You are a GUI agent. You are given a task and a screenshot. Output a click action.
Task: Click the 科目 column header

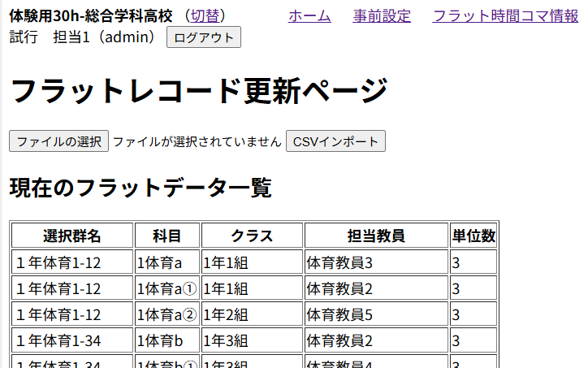167,236
